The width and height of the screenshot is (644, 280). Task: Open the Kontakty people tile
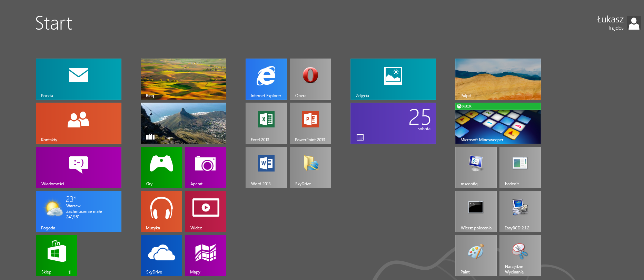coord(79,123)
